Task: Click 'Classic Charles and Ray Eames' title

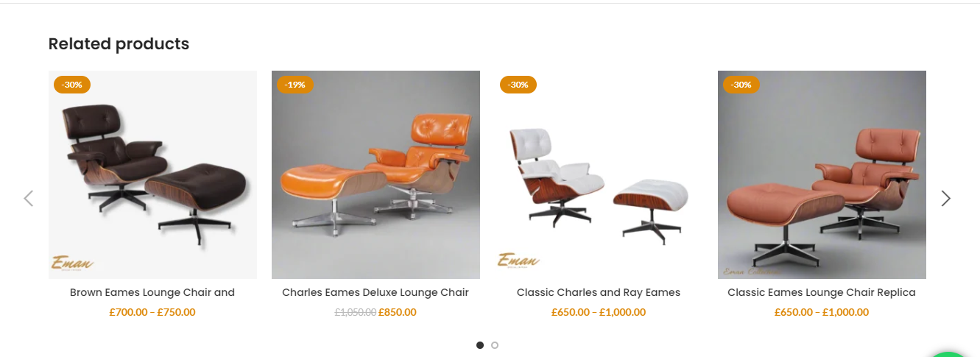Action: [599, 292]
